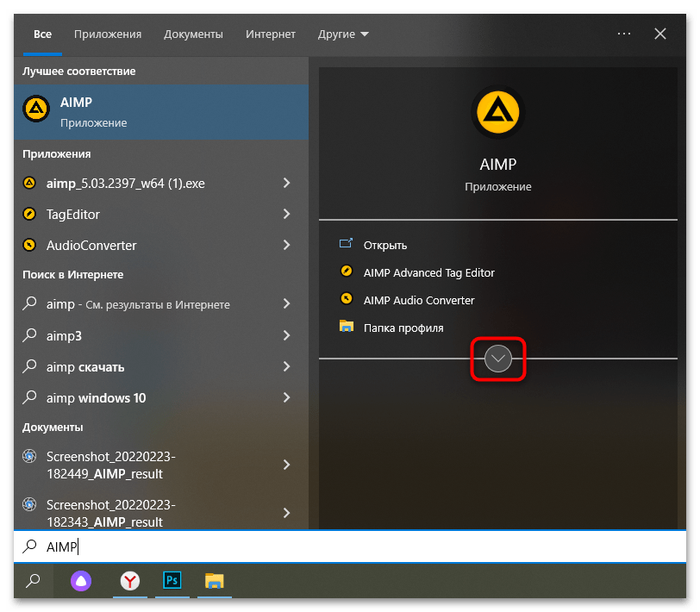The height and width of the screenshot is (612, 700).
Task: Expand the arrow next to AudioConverter
Action: click(286, 246)
